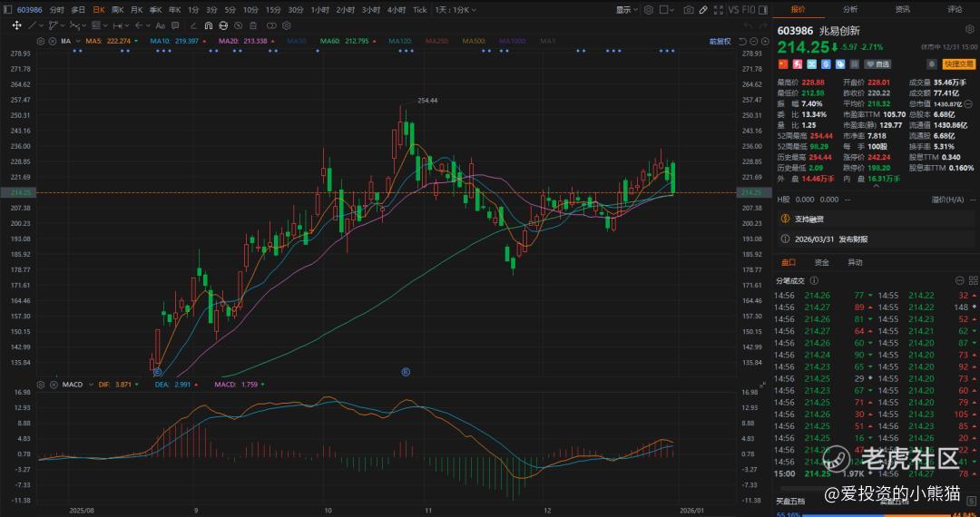Switch to the 分析 analysis tab
The width and height of the screenshot is (980, 517).
click(850, 9)
